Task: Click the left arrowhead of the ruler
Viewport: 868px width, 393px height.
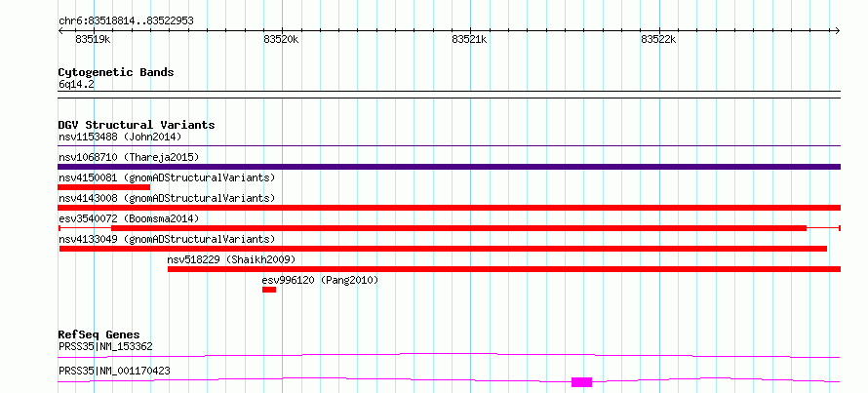Action: coord(60,30)
